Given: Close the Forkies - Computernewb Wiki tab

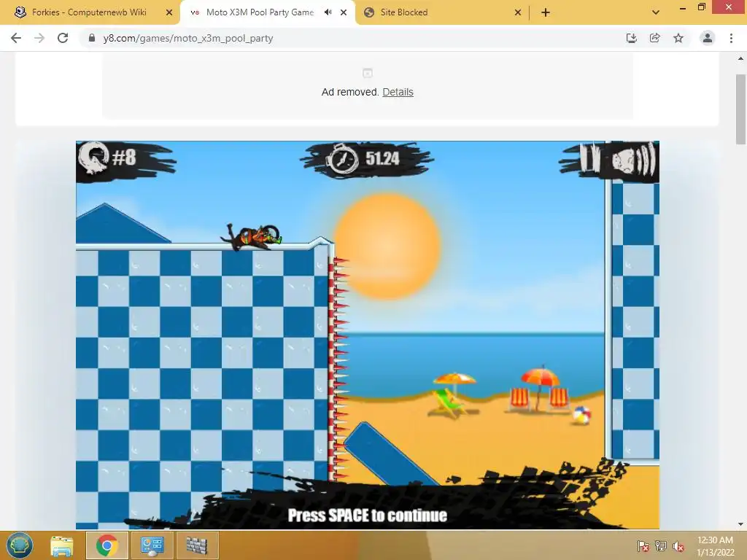Looking at the screenshot, I should 169,12.
